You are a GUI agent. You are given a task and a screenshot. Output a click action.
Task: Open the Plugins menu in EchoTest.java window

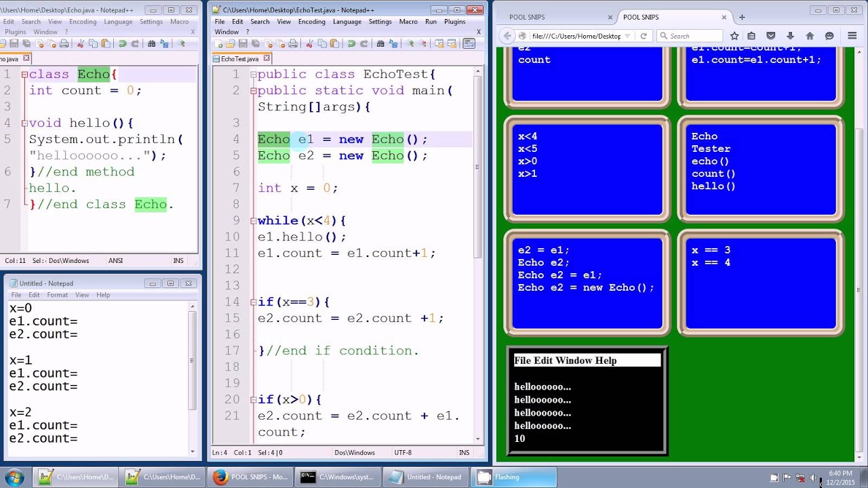click(x=455, y=22)
